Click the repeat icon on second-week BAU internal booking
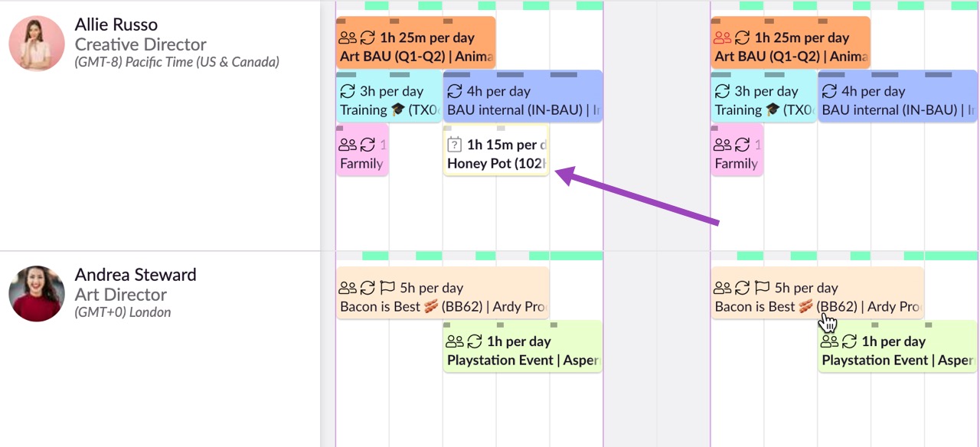The width and height of the screenshot is (980, 447). [x=829, y=91]
